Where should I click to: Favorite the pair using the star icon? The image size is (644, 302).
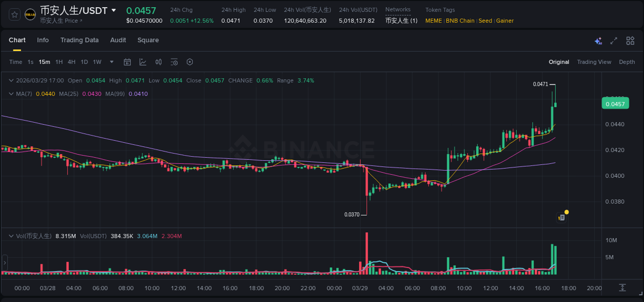click(x=14, y=14)
